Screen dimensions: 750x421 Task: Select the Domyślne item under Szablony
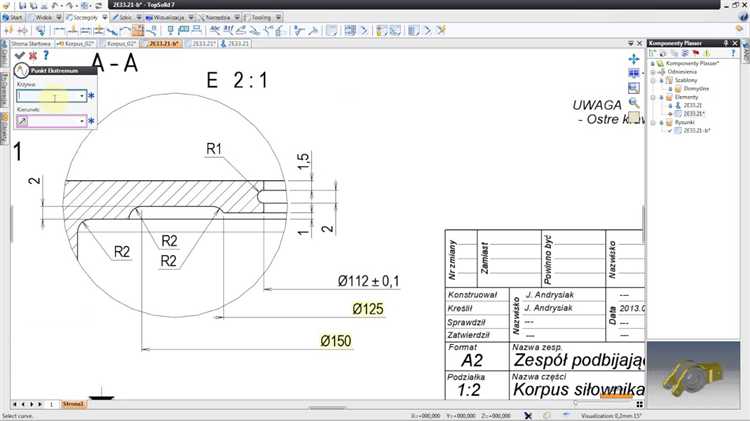(x=696, y=89)
